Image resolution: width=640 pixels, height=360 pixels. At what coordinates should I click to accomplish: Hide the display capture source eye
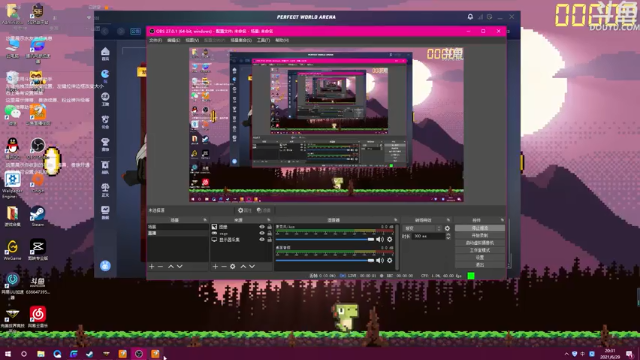click(x=262, y=240)
